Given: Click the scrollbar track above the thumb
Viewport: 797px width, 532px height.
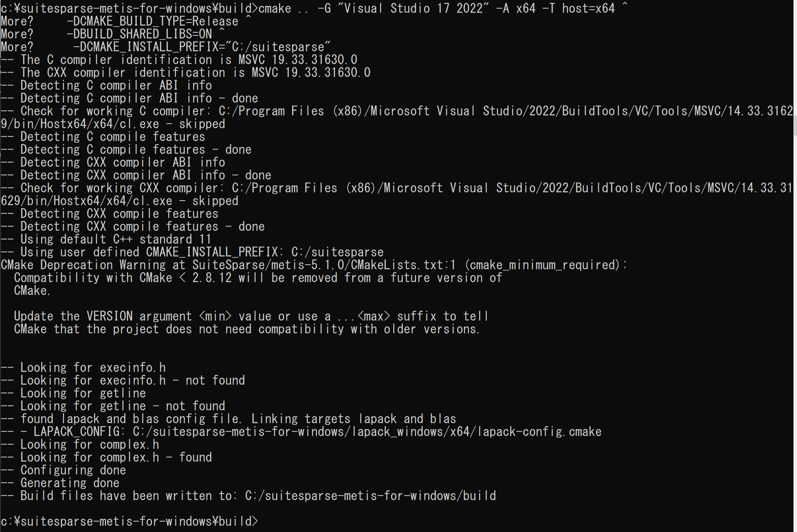Looking at the screenshot, I should [795, 58].
